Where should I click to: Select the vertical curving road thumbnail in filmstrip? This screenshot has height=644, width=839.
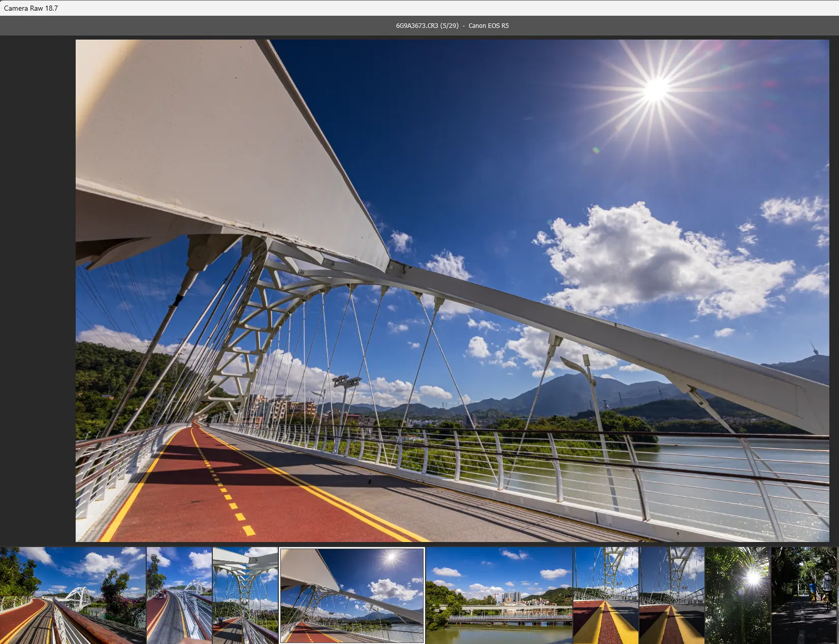[179, 595]
